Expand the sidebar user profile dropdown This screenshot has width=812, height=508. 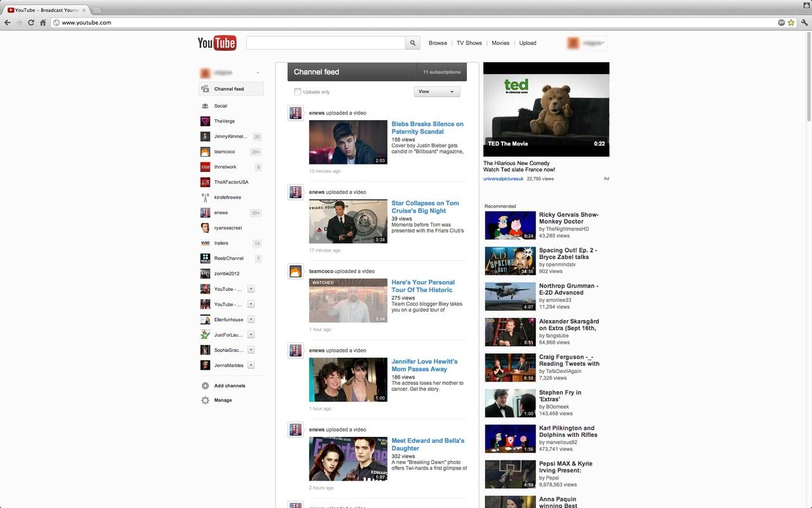258,73
